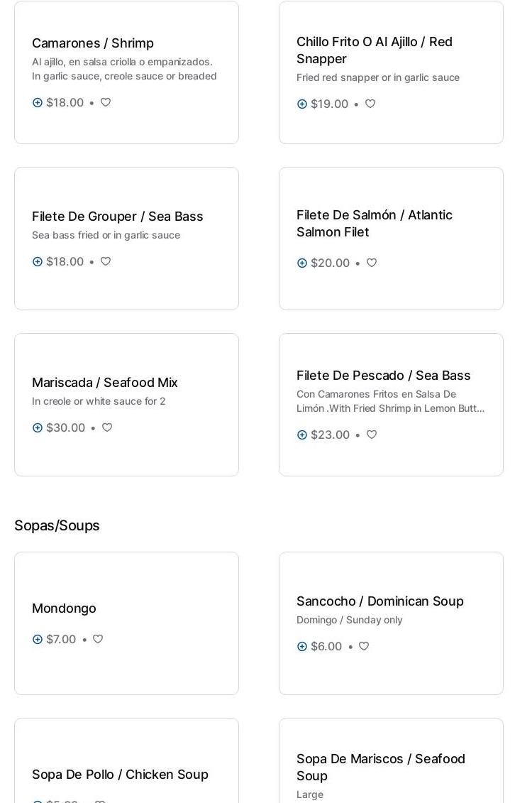Viewport: 532px width, 803px height.
Task: Toggle heart for Atlantic Salmon Filet
Action: [372, 263]
